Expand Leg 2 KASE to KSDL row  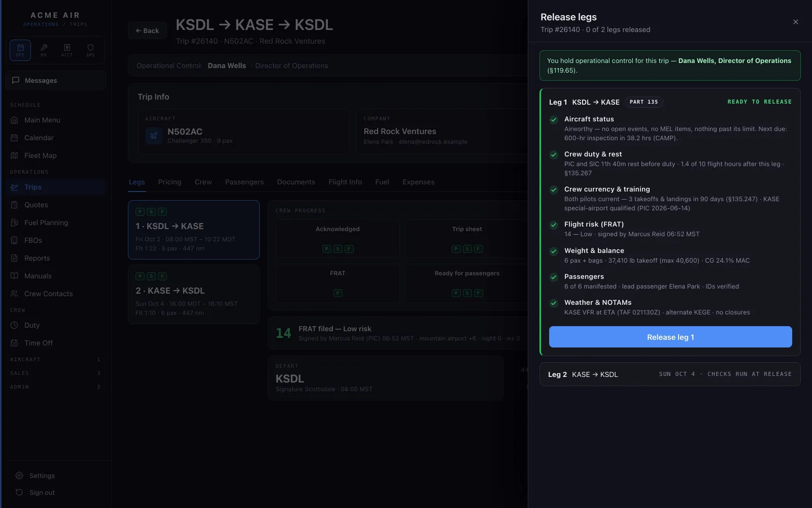(670, 374)
